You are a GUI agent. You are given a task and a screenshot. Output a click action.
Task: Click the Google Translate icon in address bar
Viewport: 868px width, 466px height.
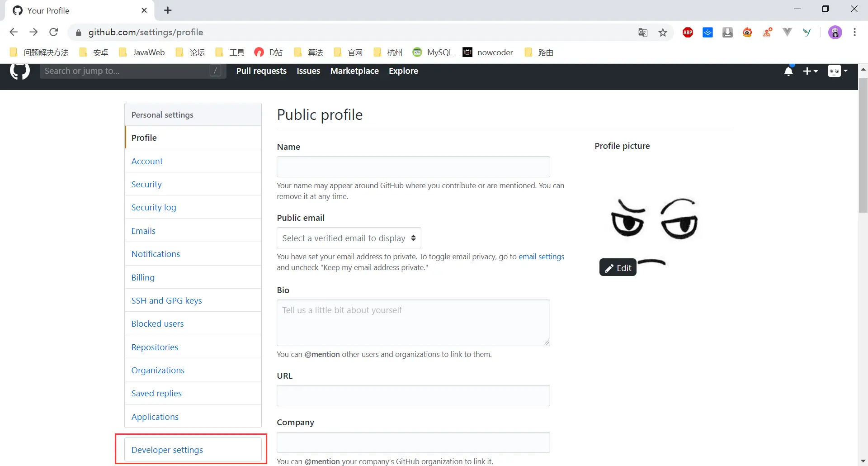coord(643,32)
